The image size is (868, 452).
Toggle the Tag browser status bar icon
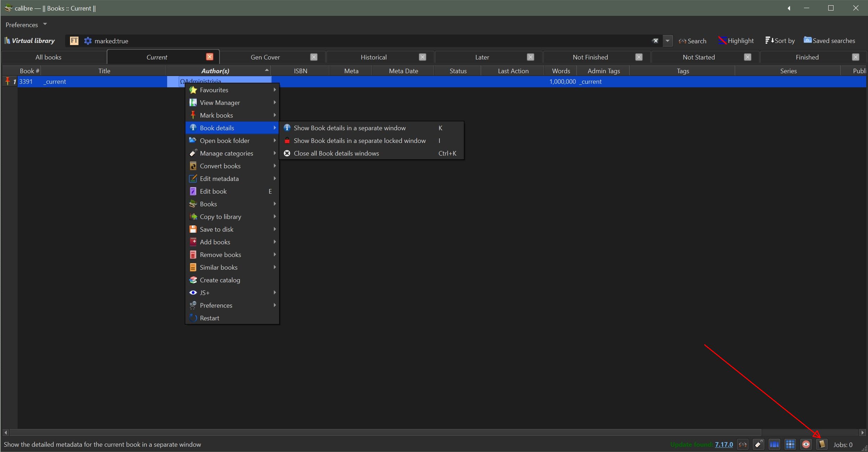coord(758,444)
